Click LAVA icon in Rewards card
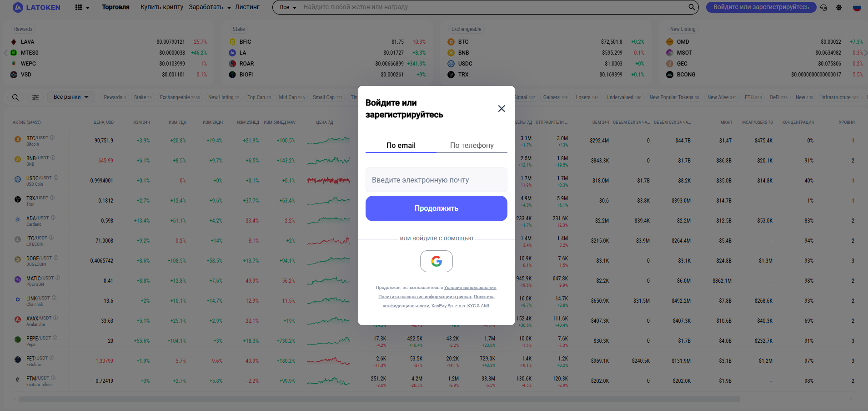Image resolution: width=868 pixels, height=411 pixels. (x=14, y=42)
